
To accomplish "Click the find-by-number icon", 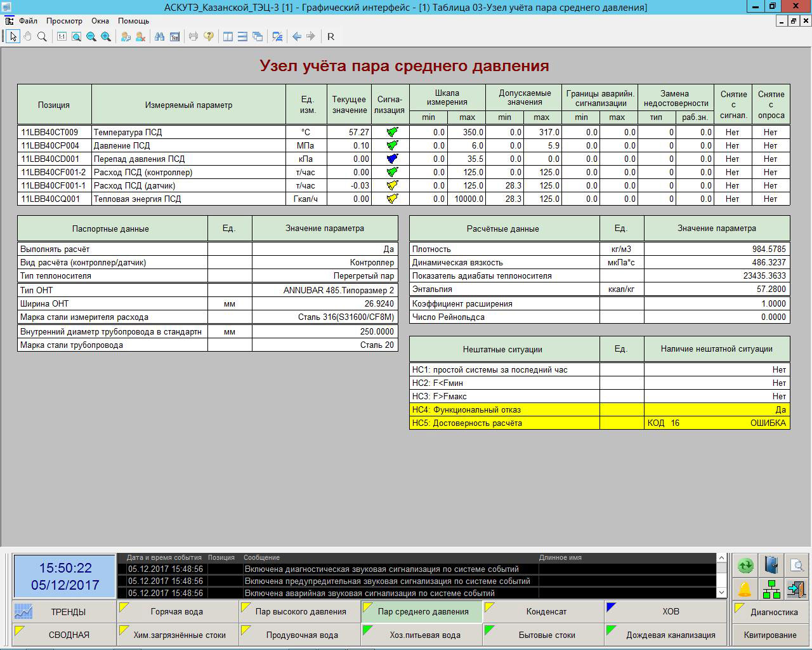I will click(x=174, y=36).
